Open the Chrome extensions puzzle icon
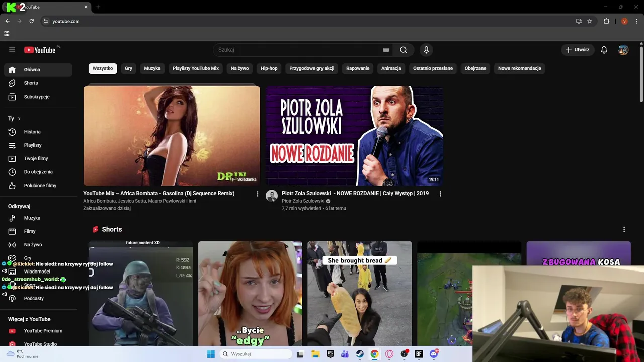This screenshot has height=362, width=644. click(x=606, y=21)
